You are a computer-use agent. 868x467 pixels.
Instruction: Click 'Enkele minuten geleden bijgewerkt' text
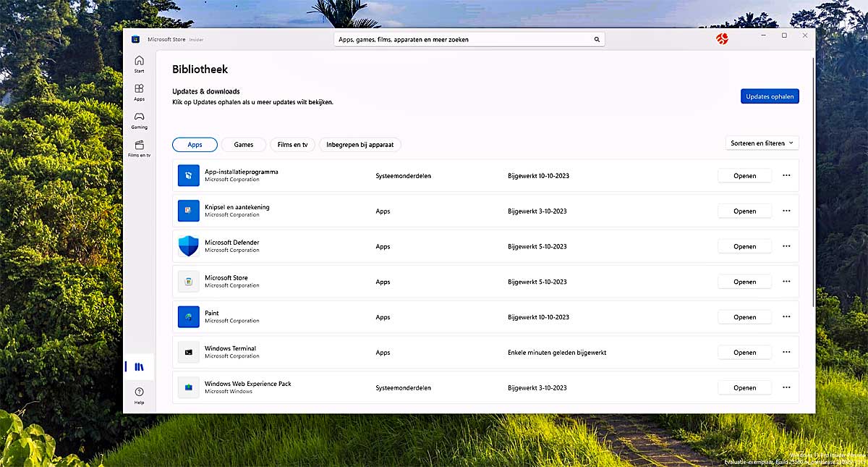pos(557,353)
